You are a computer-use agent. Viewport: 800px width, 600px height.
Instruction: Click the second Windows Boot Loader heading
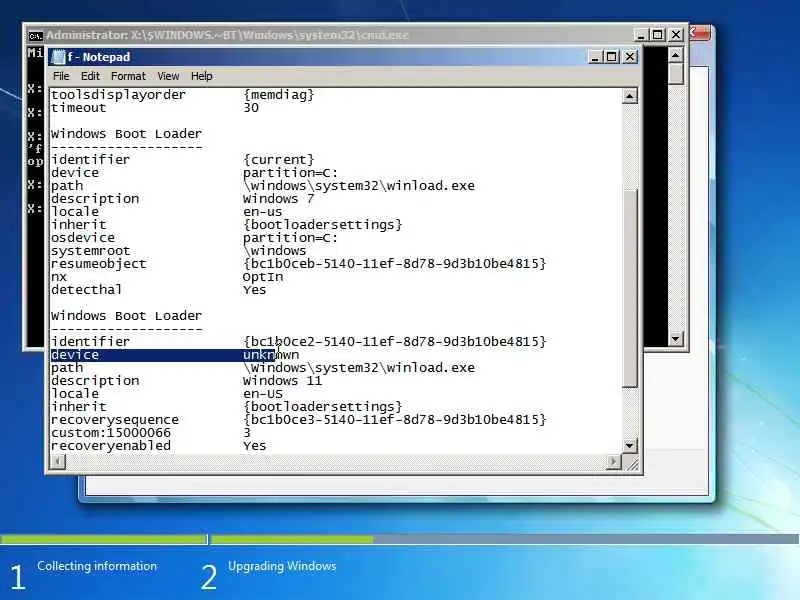(x=126, y=316)
